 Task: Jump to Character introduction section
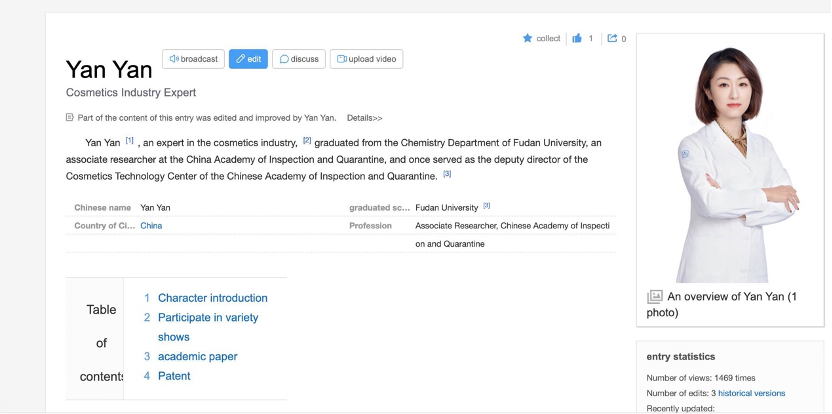click(212, 298)
